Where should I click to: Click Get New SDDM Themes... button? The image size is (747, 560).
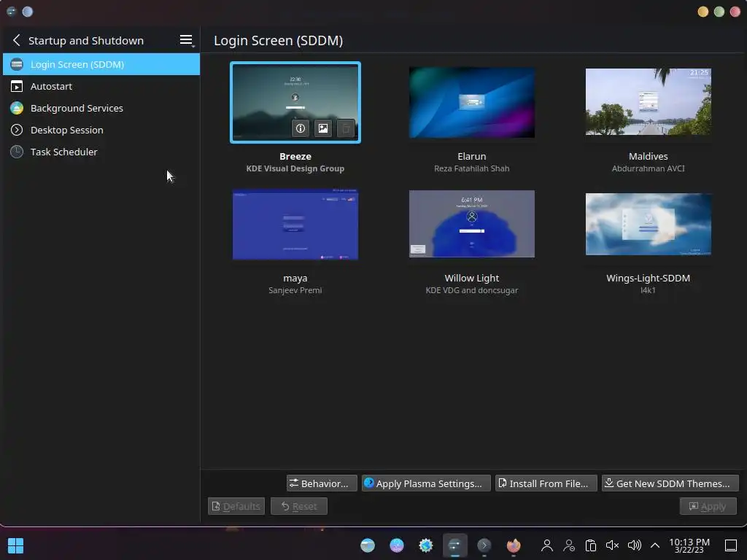click(670, 483)
